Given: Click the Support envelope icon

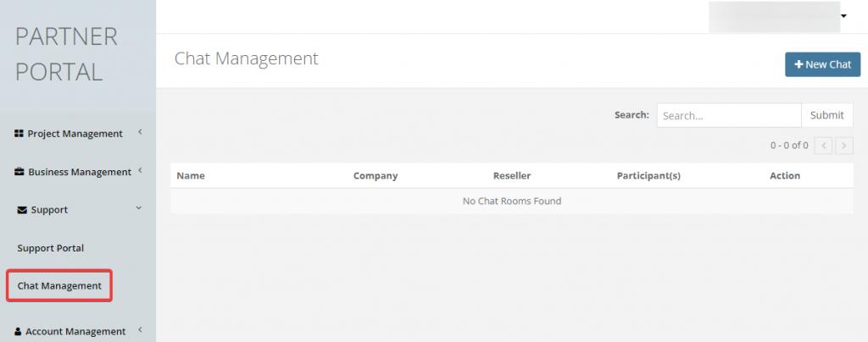Looking at the screenshot, I should coord(21,210).
